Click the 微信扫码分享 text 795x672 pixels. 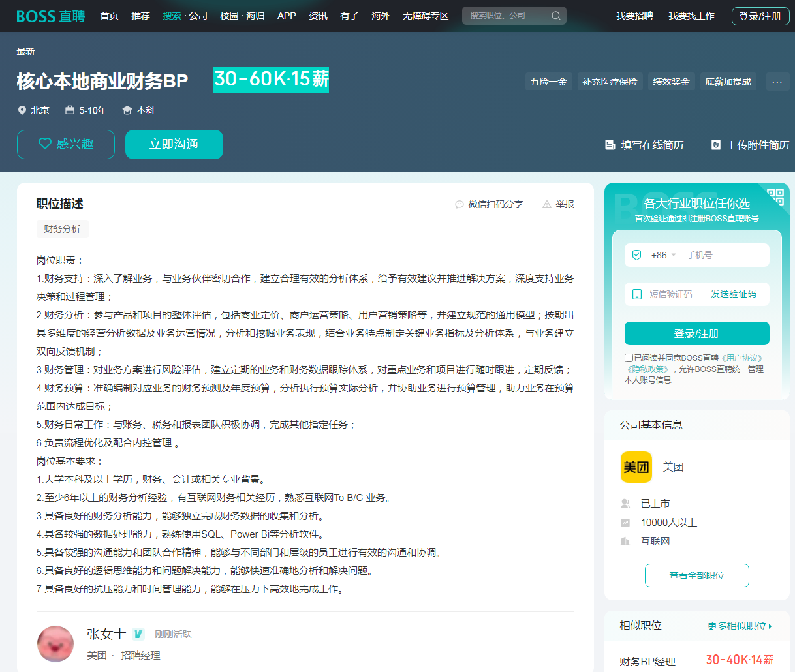pyautogui.click(x=496, y=204)
